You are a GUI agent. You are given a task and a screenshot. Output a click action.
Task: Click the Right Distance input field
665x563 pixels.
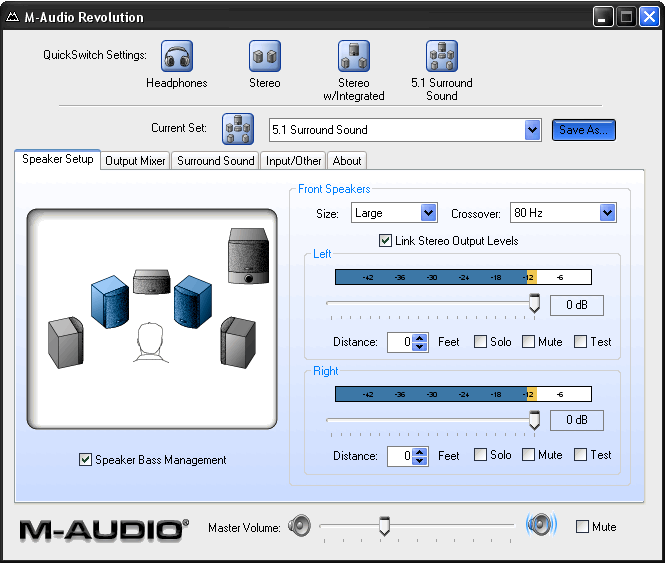pos(400,456)
